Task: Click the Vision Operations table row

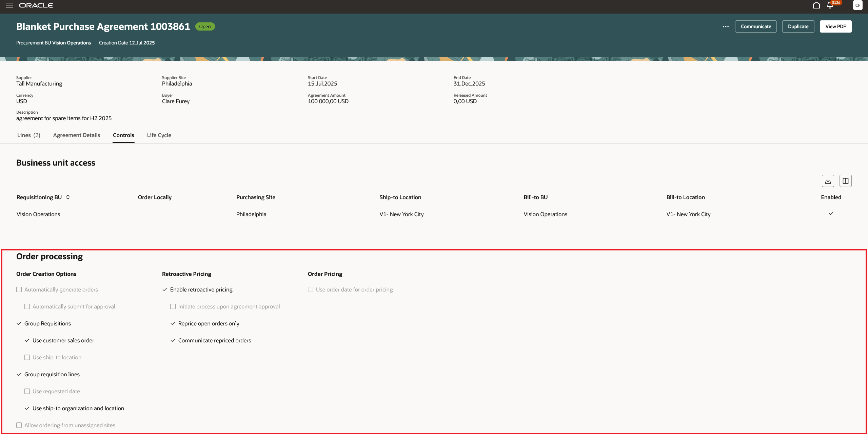Action: click(x=38, y=214)
